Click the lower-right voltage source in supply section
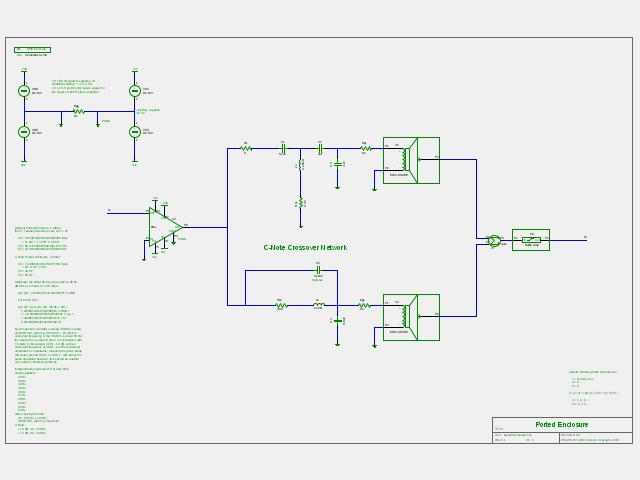Viewport: 640px width, 480px height. pyautogui.click(x=135, y=131)
